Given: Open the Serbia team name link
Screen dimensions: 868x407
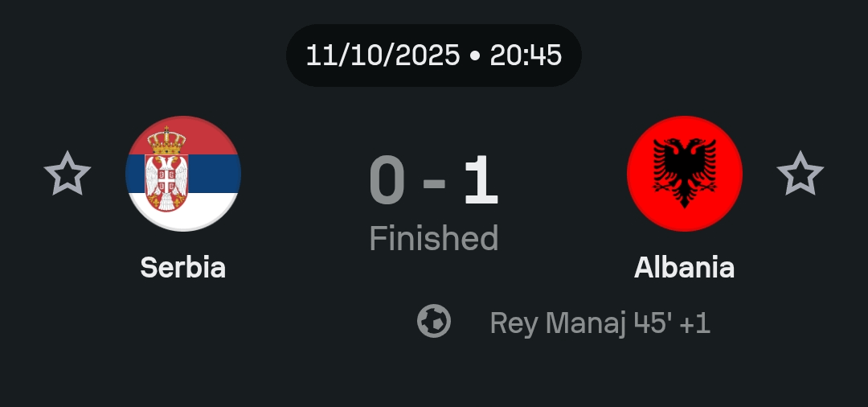Looking at the screenshot, I should point(183,267).
